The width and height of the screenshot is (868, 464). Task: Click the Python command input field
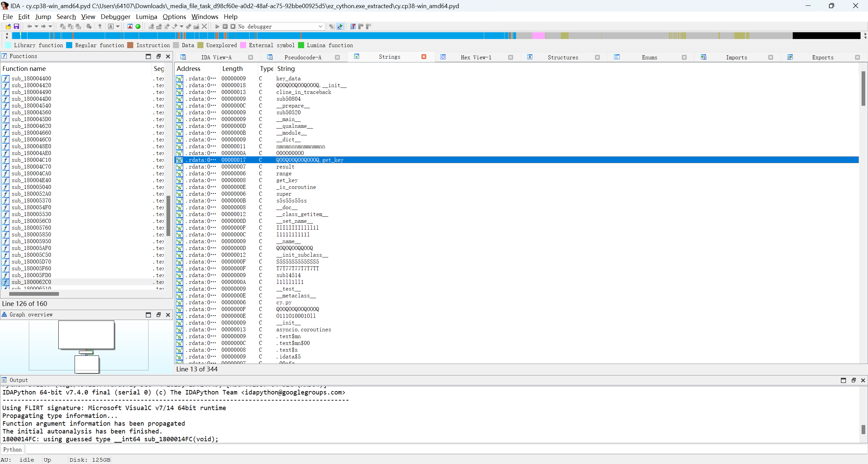pyautogui.click(x=446, y=449)
